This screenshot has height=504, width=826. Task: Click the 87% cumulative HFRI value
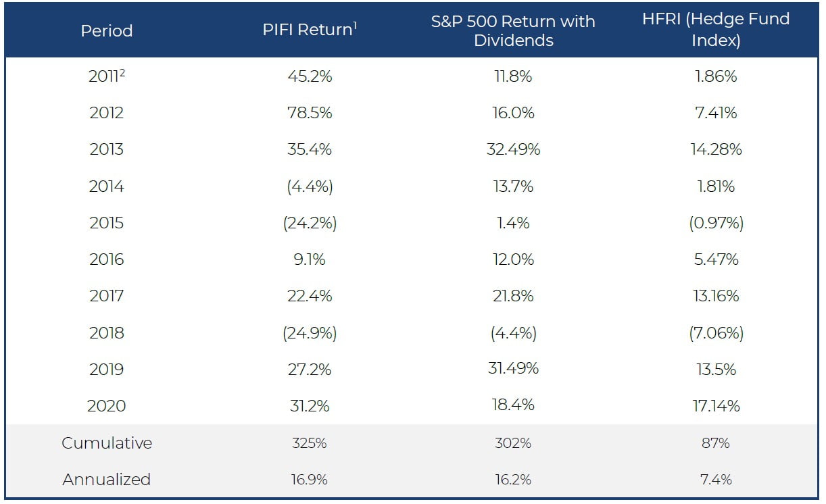(x=716, y=443)
